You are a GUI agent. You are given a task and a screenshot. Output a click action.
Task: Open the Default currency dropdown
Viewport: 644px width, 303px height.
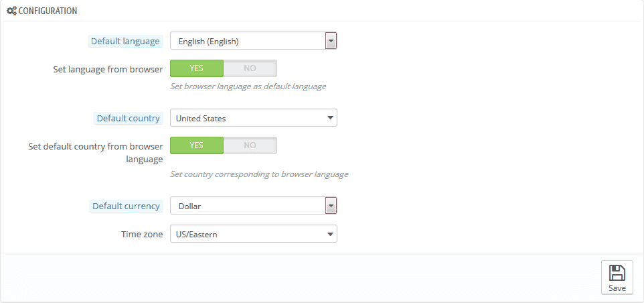pos(248,206)
